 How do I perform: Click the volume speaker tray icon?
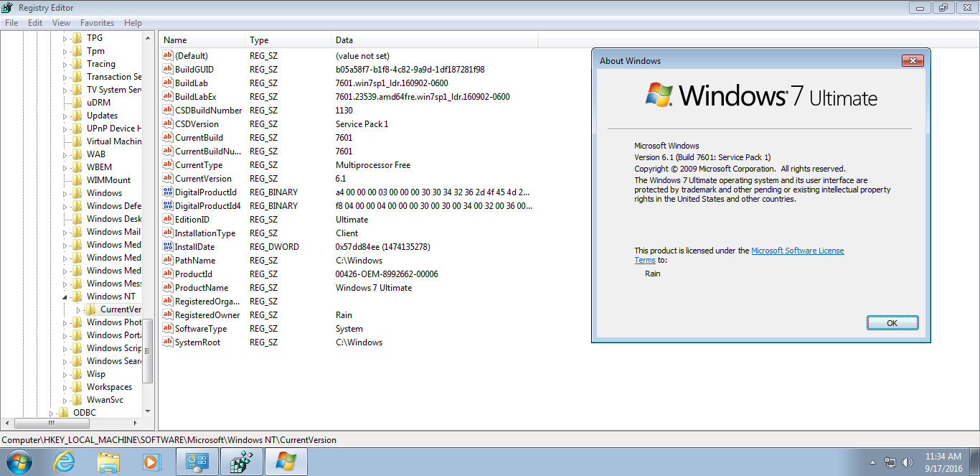(x=908, y=462)
